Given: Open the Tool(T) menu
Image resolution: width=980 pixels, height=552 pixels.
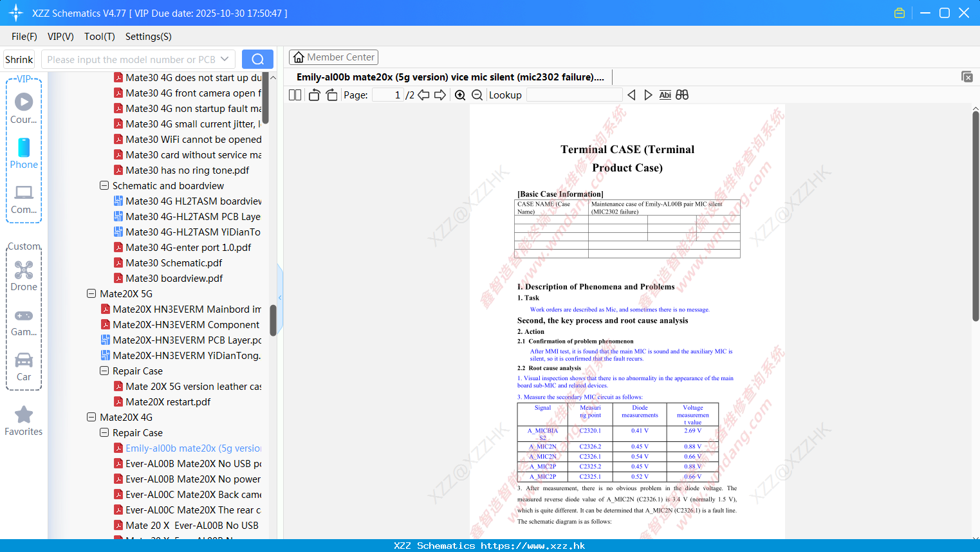Looking at the screenshot, I should [x=100, y=37].
